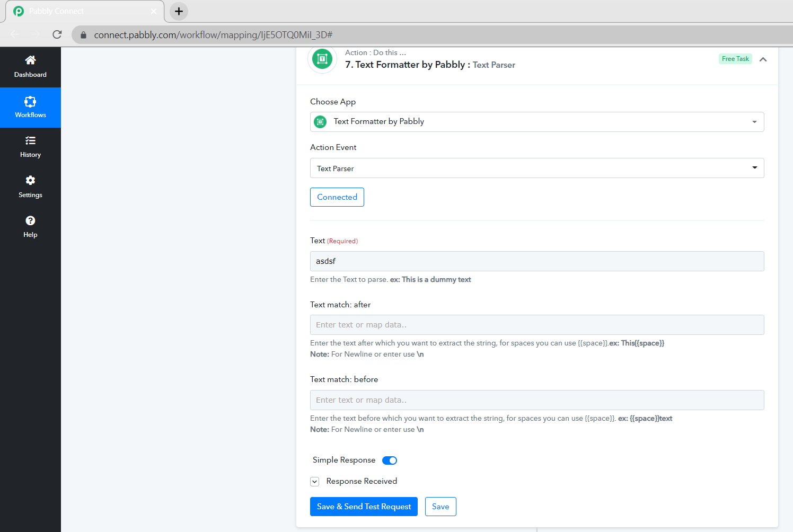Toggle the Simple Response switch
Image resolution: width=793 pixels, height=532 pixels.
tap(390, 460)
